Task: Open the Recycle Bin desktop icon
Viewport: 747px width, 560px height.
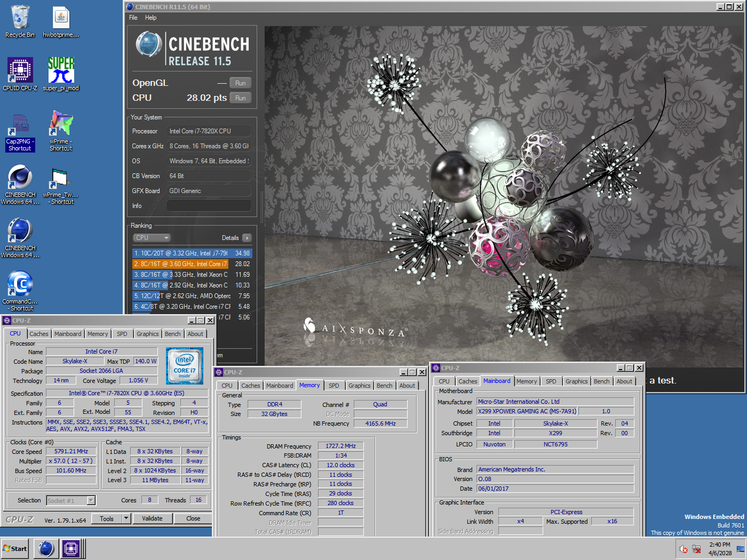Action: pos(20,21)
